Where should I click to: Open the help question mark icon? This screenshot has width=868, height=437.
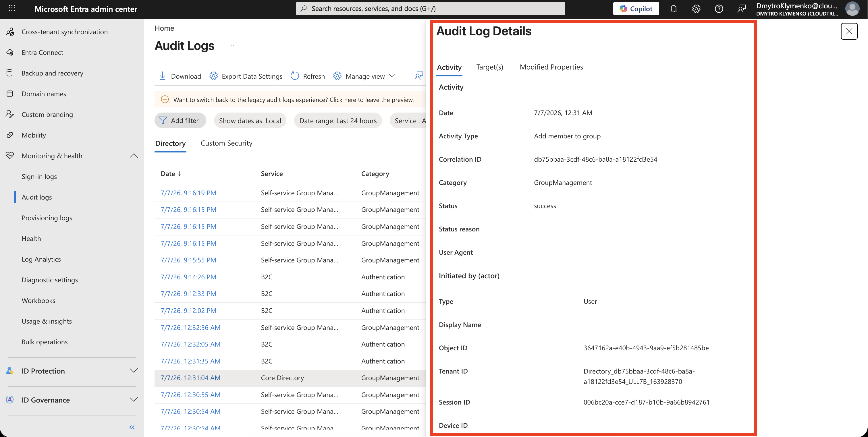pyautogui.click(x=719, y=9)
